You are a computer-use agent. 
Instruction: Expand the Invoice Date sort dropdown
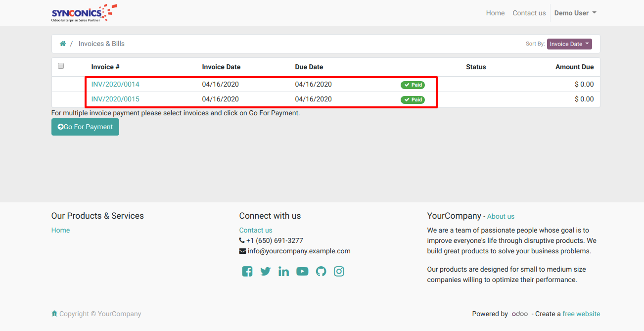pos(569,44)
